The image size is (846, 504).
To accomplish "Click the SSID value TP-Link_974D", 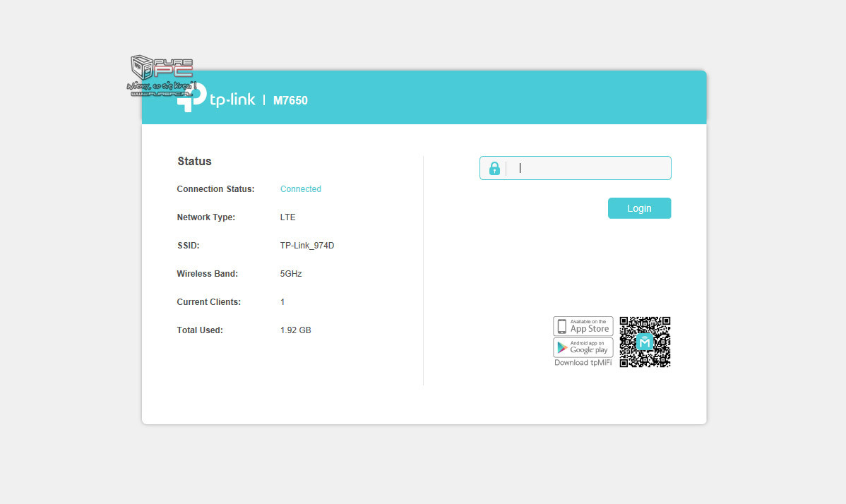I will click(x=307, y=246).
